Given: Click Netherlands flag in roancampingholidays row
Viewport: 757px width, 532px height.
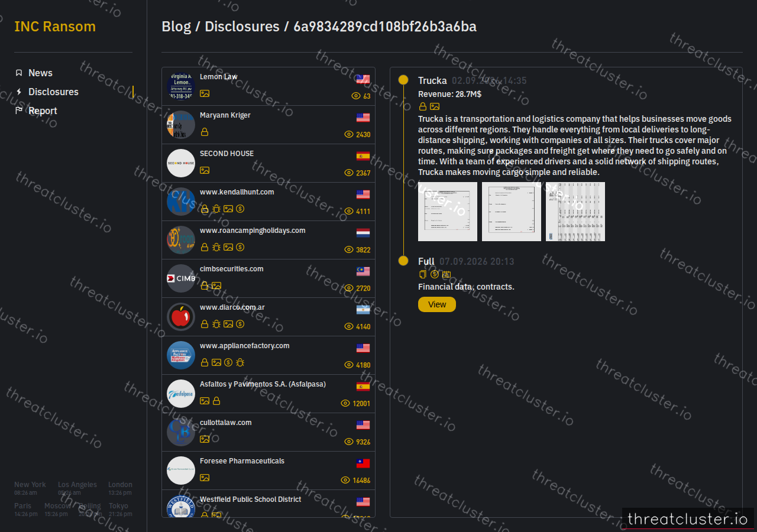Looking at the screenshot, I should pos(363,233).
